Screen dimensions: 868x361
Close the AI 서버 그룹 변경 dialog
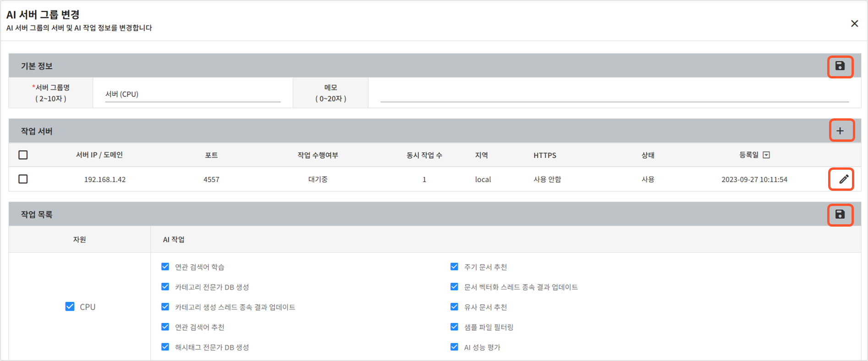[x=854, y=23]
